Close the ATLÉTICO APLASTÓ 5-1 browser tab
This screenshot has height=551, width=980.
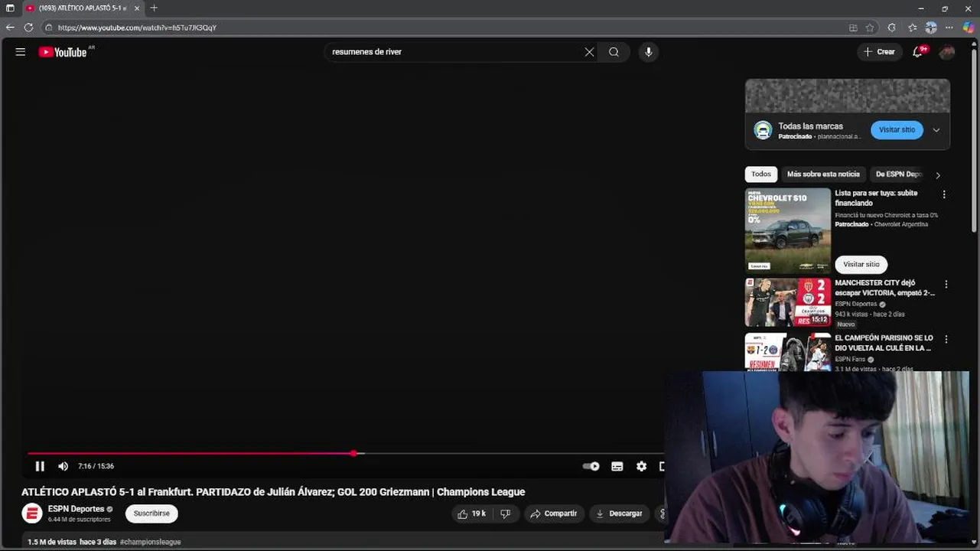(x=137, y=8)
